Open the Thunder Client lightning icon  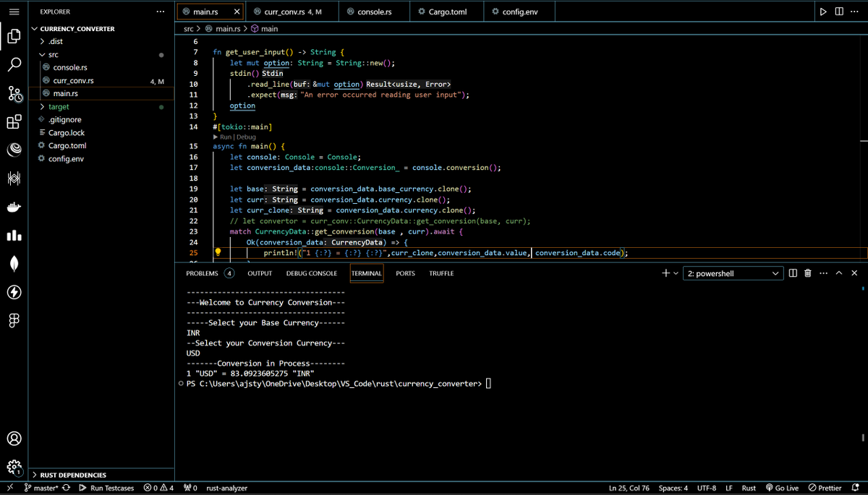pyautogui.click(x=14, y=292)
